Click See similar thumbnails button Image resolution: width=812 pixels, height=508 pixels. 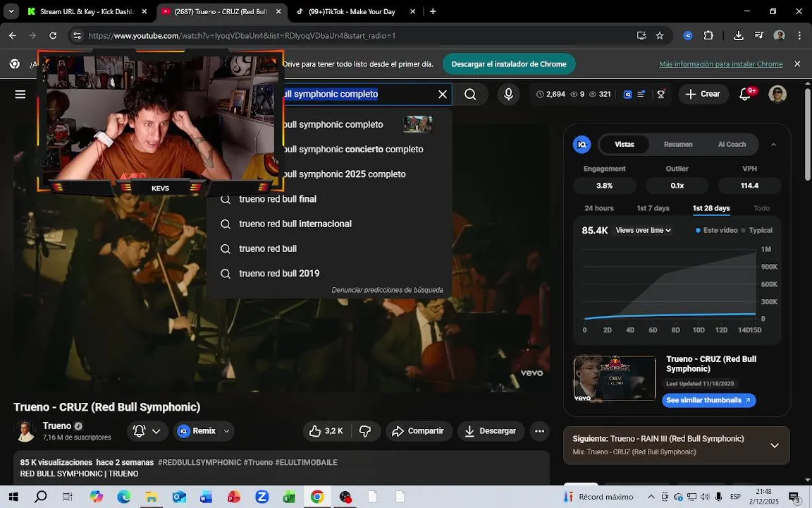(708, 400)
